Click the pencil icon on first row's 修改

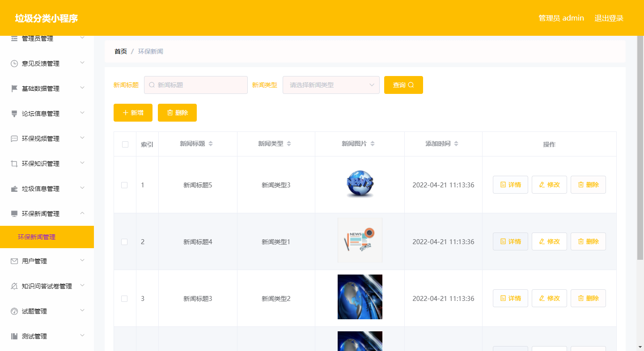point(541,184)
